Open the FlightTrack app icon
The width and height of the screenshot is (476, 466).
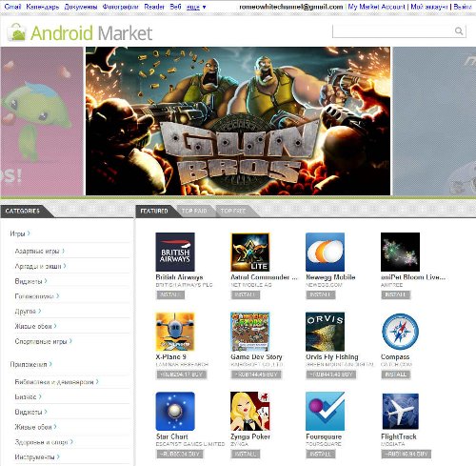click(400, 411)
